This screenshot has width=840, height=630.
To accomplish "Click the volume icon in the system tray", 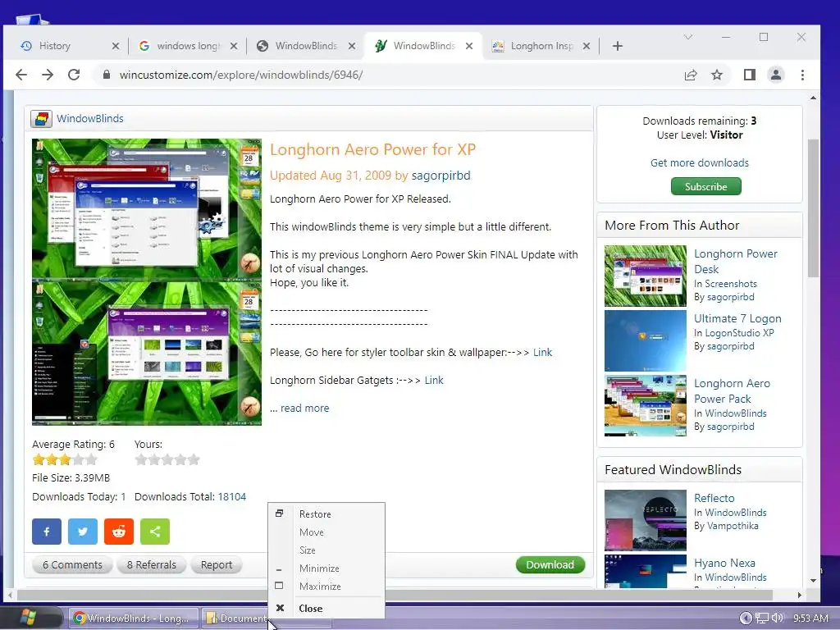I will (x=778, y=619).
